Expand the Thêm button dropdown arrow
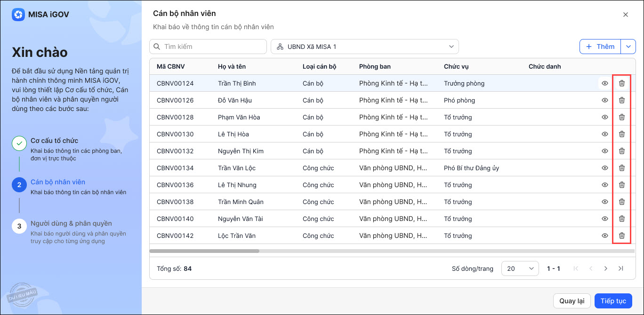Image resolution: width=644 pixels, height=315 pixels. click(x=628, y=47)
